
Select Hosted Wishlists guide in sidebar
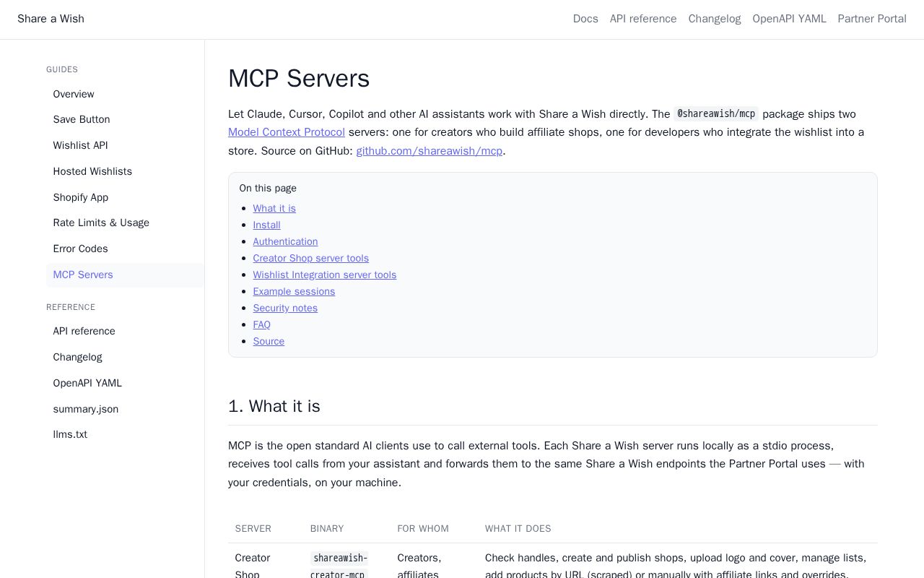(125, 171)
